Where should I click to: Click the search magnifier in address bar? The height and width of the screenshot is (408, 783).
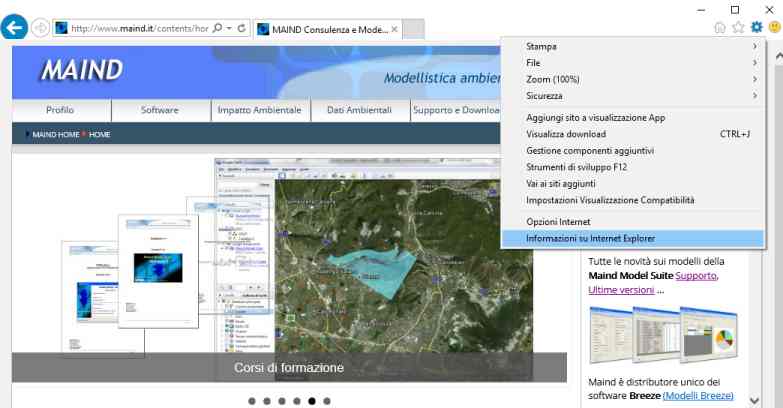[x=217, y=28]
